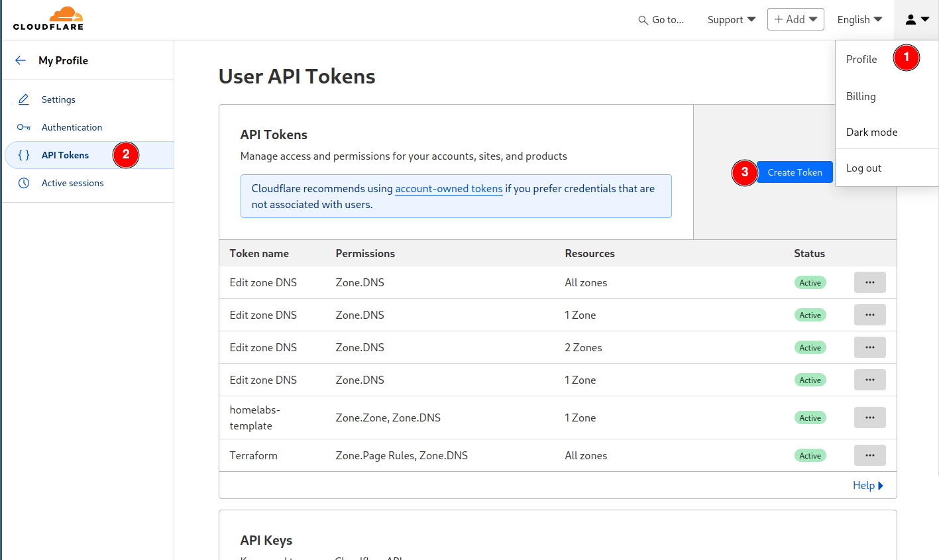The width and height of the screenshot is (939, 560).
Task: Click the Active badge in homelabs-template row
Action: point(810,418)
